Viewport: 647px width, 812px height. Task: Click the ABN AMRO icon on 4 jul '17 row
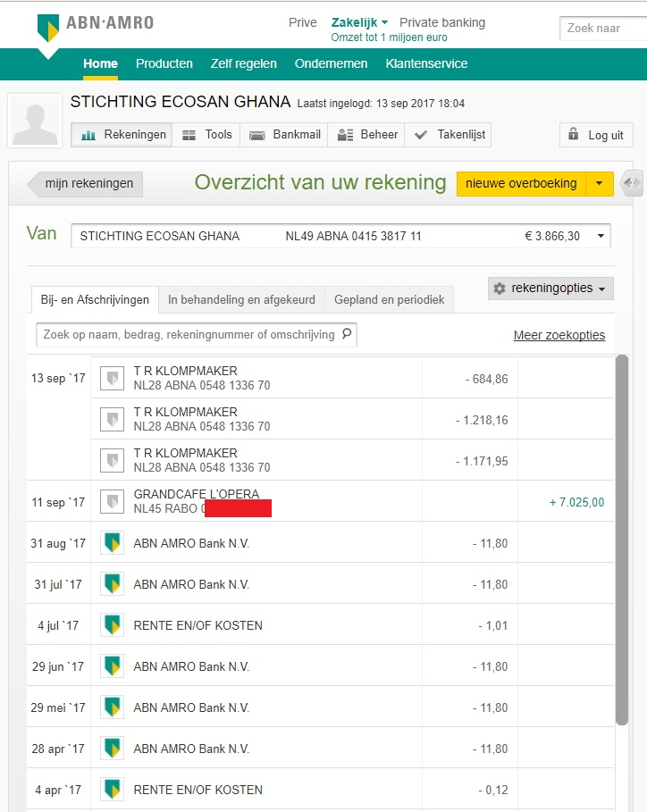(x=112, y=625)
